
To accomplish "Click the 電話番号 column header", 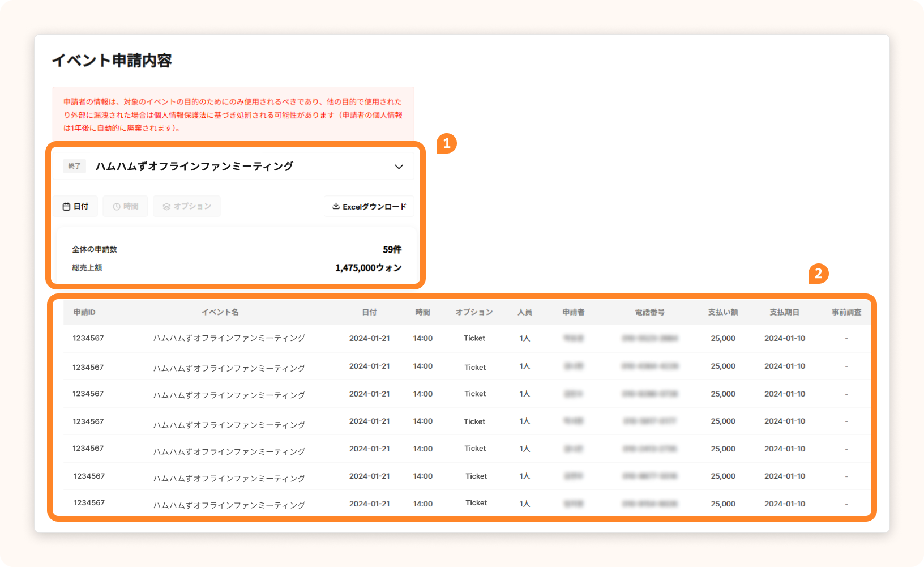I will [650, 312].
